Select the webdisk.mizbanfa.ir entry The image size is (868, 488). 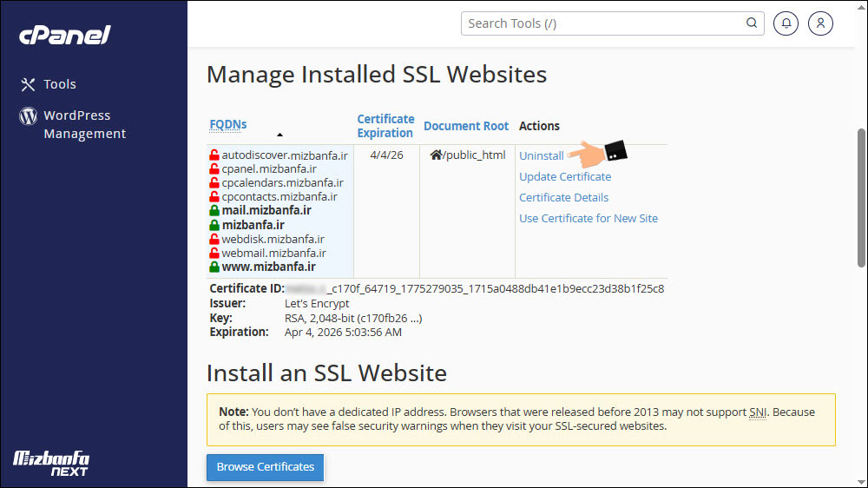click(x=273, y=240)
